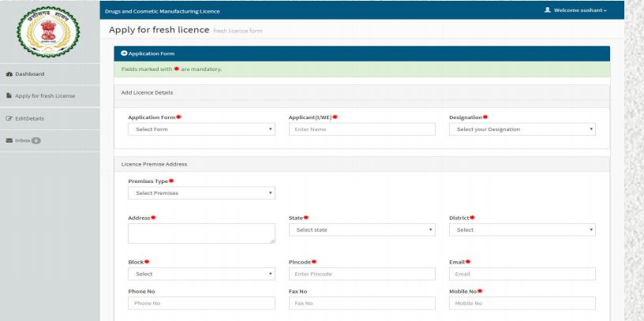Viewport: 644px width, 321px height.
Task: Open the Designation dropdown
Action: click(521, 129)
